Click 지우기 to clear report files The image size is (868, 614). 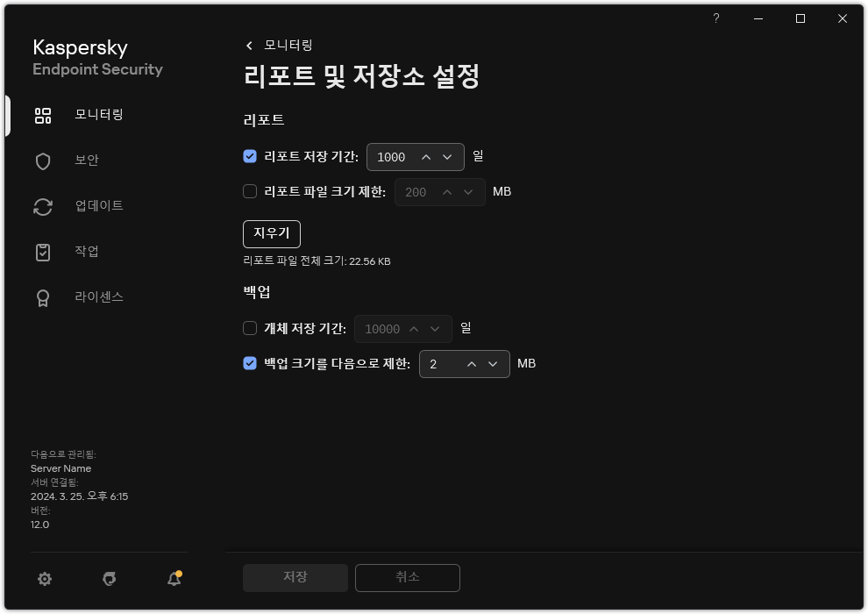[x=271, y=234]
